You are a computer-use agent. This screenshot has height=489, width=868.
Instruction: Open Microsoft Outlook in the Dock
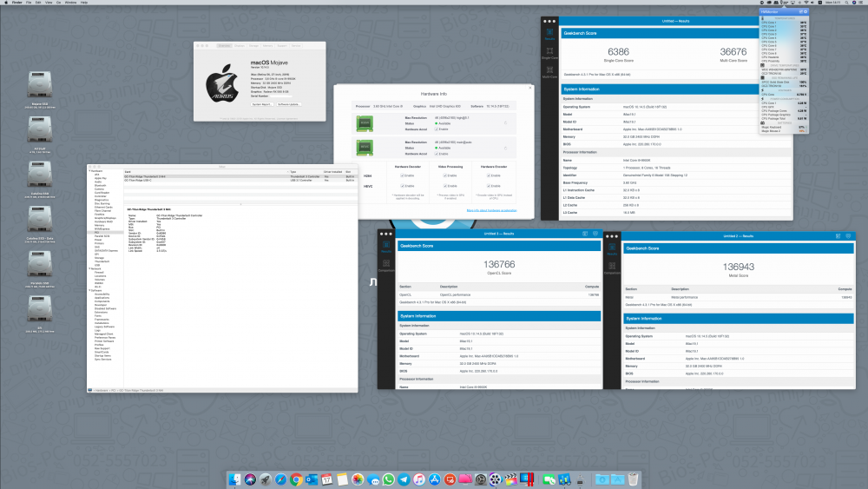point(312,479)
